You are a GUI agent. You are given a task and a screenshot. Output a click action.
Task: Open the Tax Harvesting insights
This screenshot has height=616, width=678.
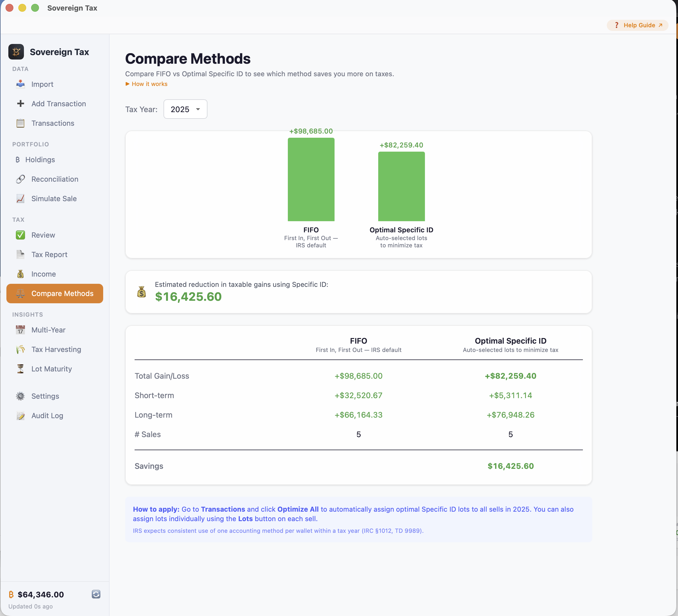point(56,349)
